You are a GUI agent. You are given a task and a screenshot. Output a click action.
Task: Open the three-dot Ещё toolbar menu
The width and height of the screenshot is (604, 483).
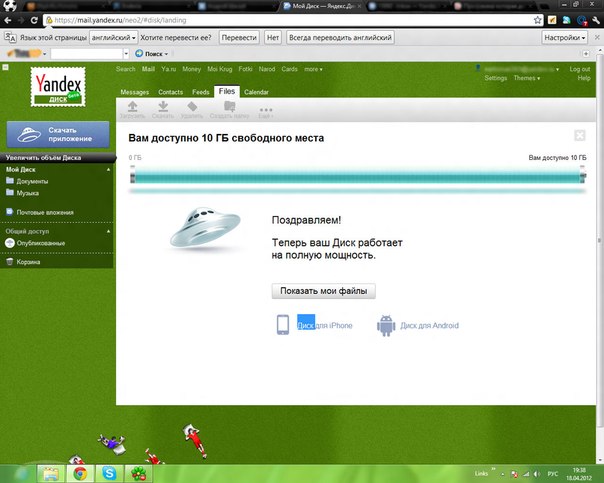[x=266, y=112]
